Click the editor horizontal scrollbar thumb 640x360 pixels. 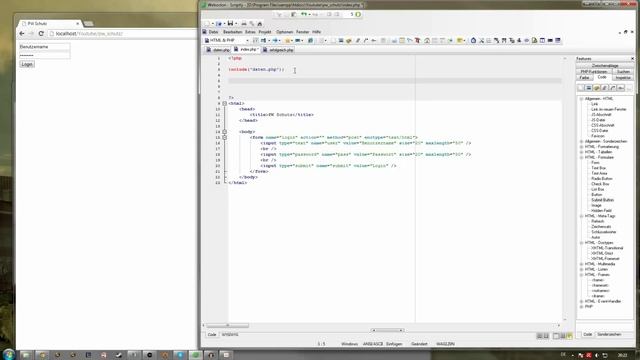coord(227,326)
